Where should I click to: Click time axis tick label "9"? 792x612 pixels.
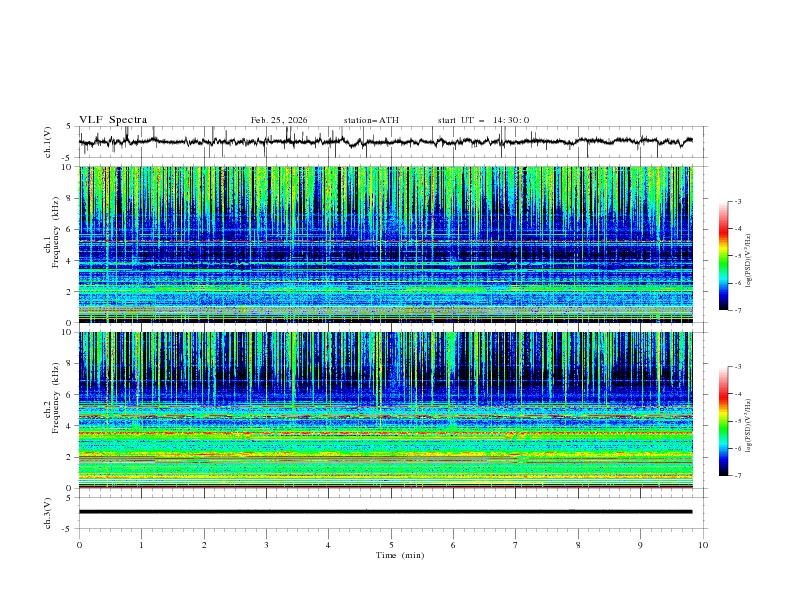[640, 545]
